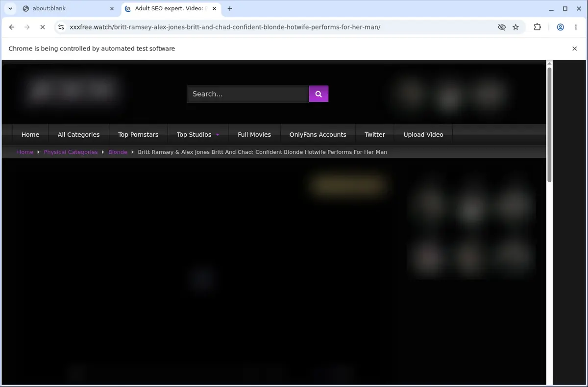Viewport: 588px width, 387px height.
Task: Open the Home menu item
Action: [30, 135]
